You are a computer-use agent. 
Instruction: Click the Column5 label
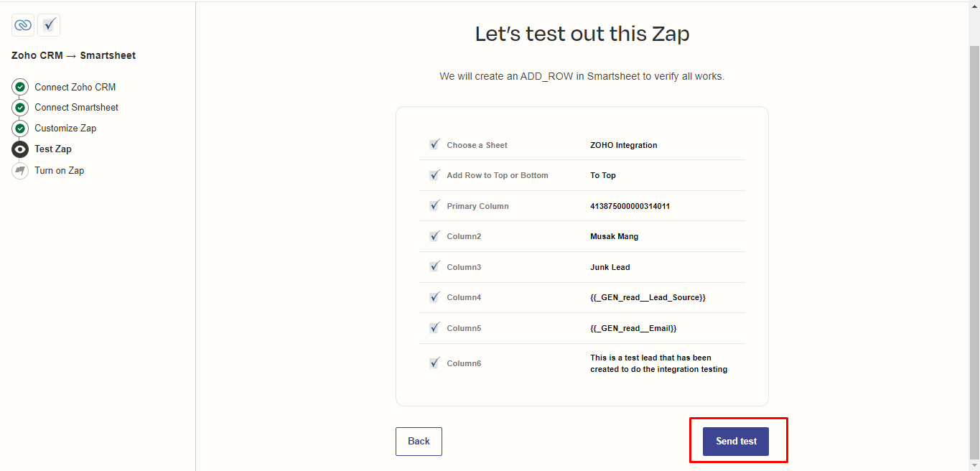pos(464,328)
